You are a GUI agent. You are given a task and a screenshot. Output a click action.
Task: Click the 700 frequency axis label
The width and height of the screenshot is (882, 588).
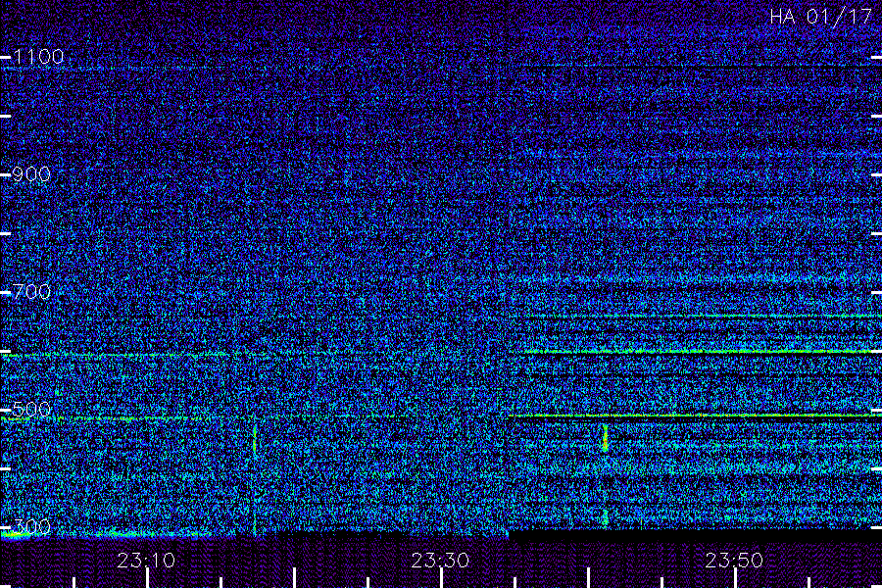31,291
